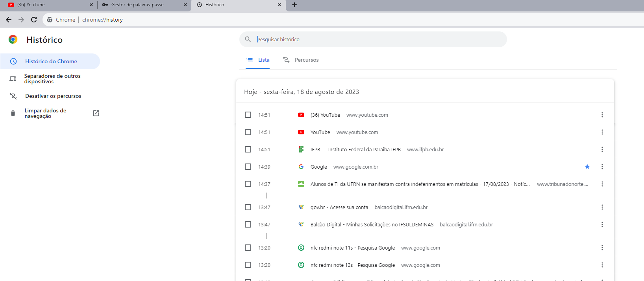Click the clock icon of Histórico do Chrome

pos(13,61)
